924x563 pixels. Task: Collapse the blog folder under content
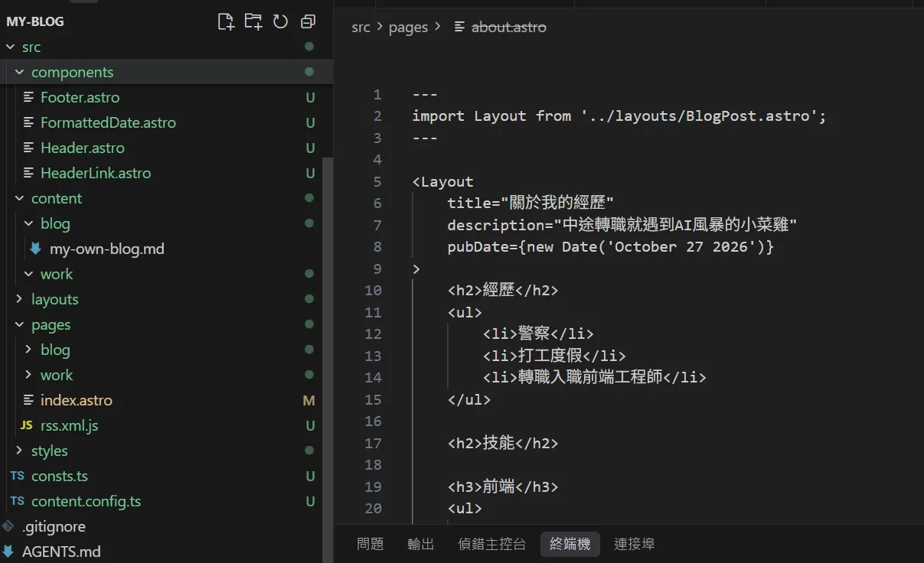[28, 223]
